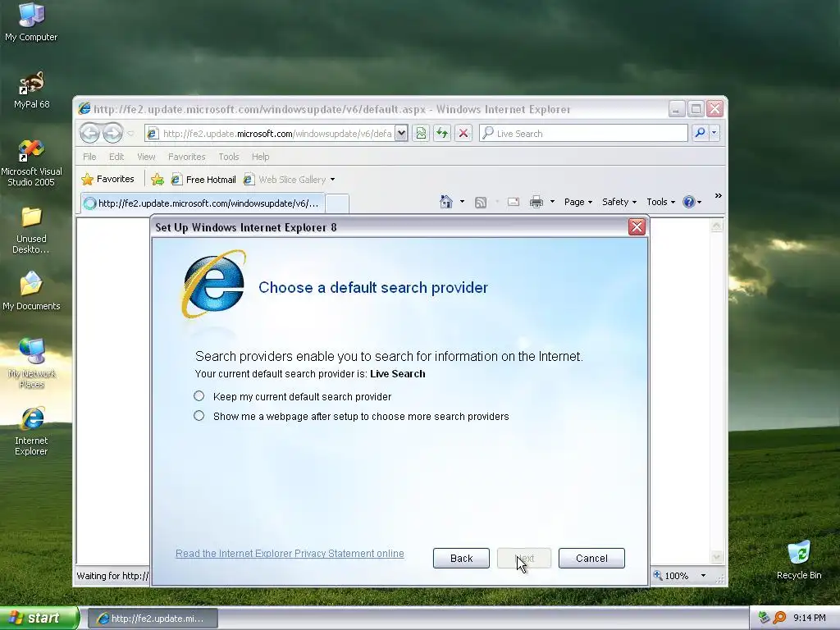
Task: Open My Computer desktop icon
Action: 31,22
